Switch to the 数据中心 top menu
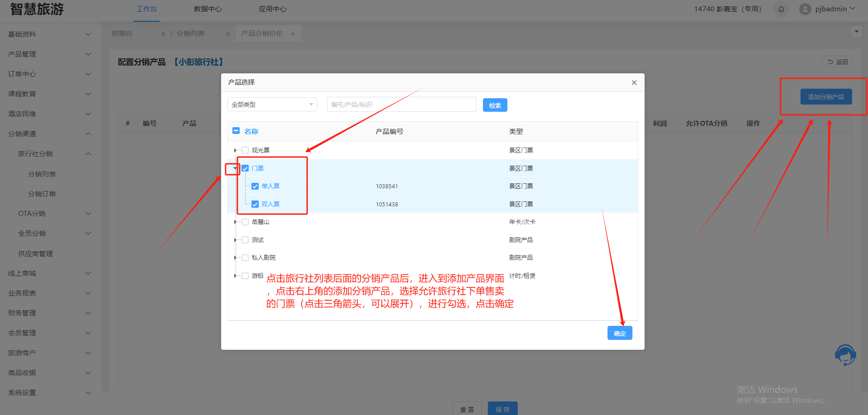Viewport: 868px width, 415px height. click(x=207, y=9)
